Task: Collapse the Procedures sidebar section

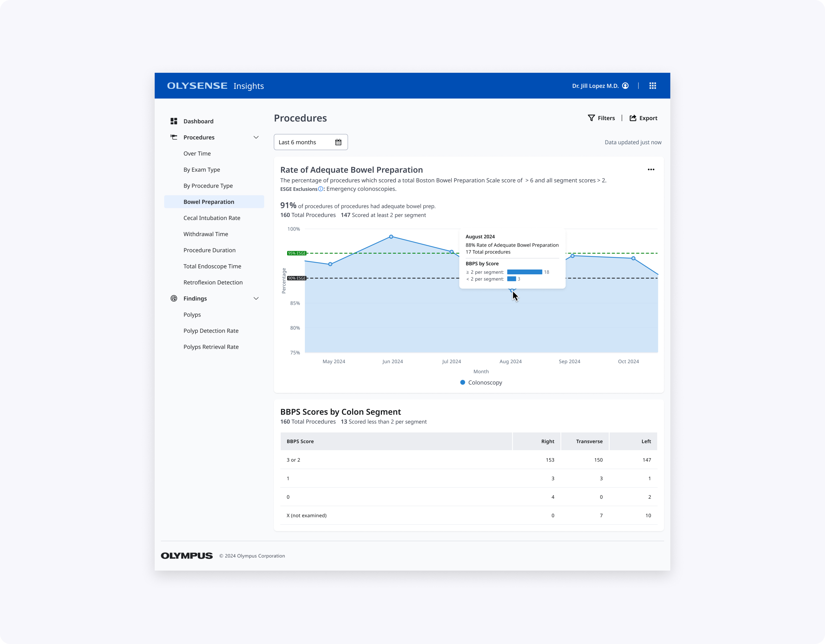Action: (256, 137)
